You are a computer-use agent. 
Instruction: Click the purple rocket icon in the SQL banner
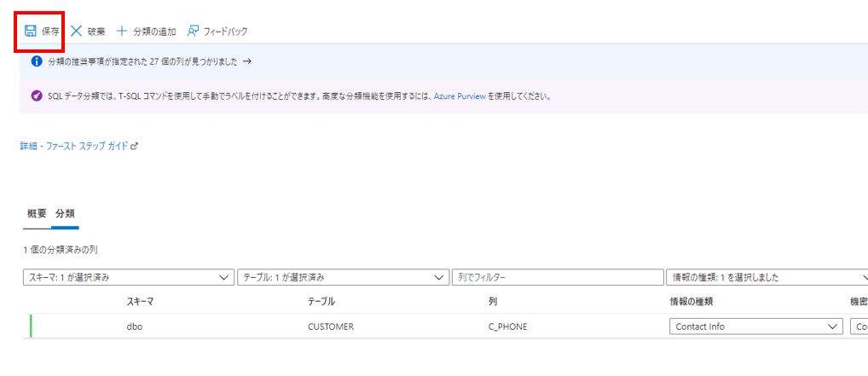(x=36, y=95)
